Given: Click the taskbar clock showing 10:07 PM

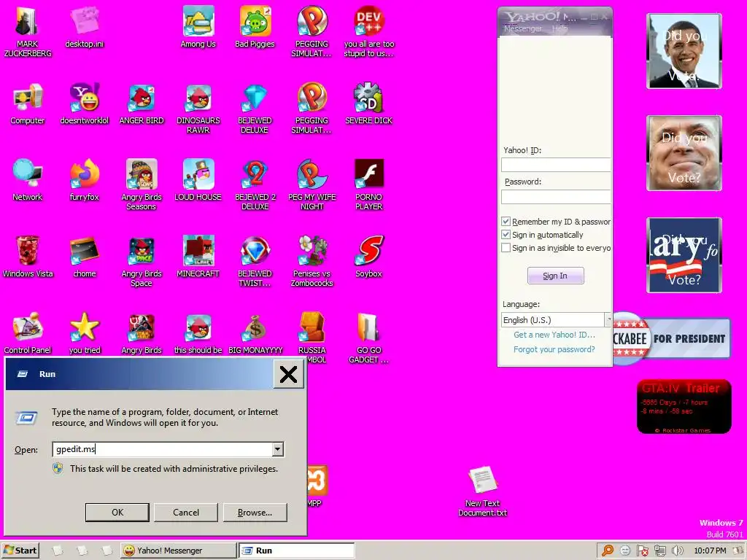Looking at the screenshot, I should coord(710,551).
